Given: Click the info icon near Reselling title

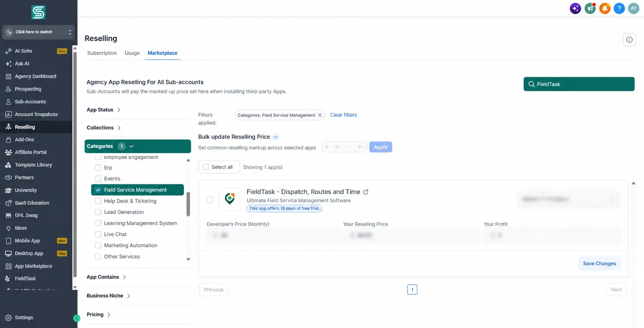Looking at the screenshot, I should pyautogui.click(x=629, y=40).
